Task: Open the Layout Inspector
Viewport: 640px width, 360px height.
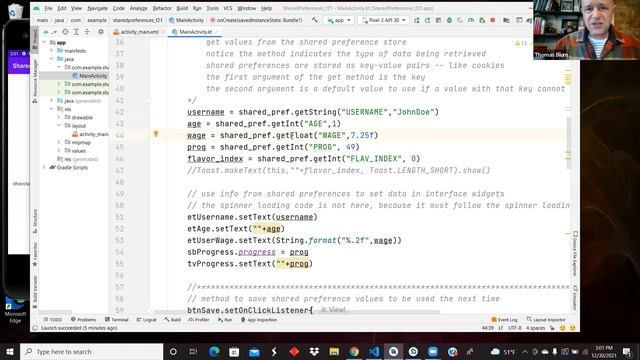Action: (x=546, y=320)
